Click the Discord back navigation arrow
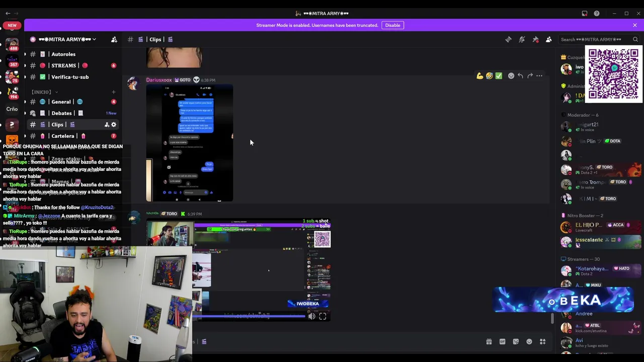 [x=8, y=14]
